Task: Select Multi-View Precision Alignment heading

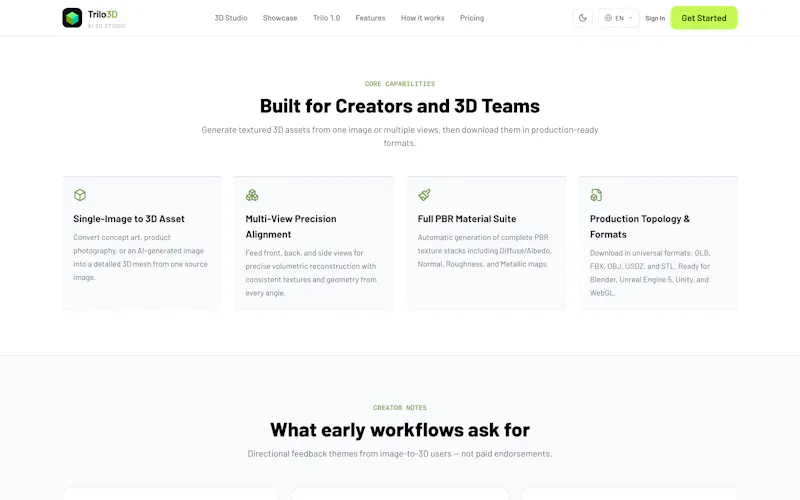Action: click(291, 227)
